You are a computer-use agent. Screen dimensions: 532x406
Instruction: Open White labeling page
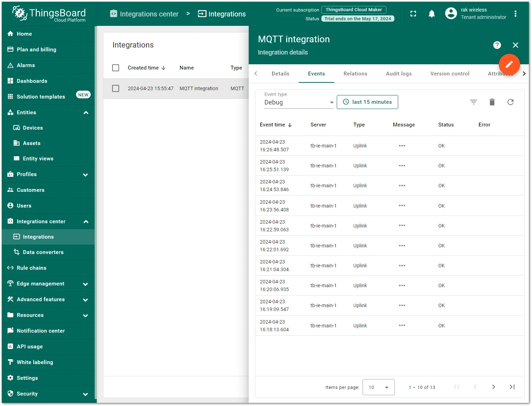click(48, 362)
